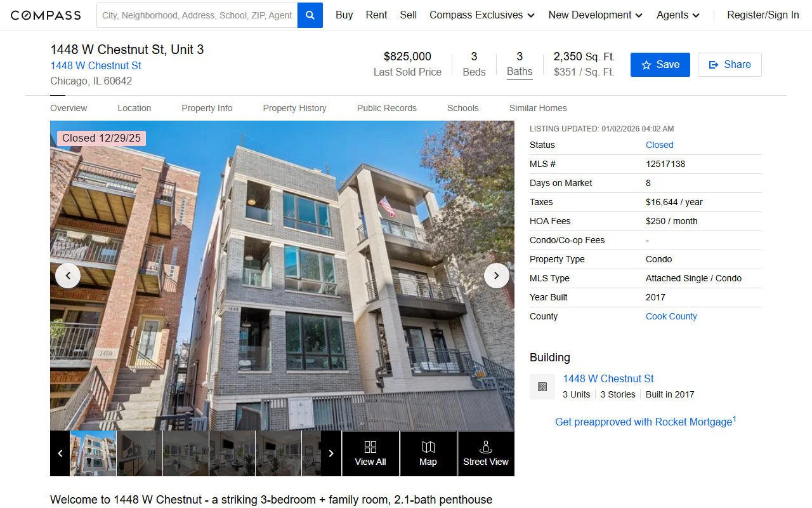
Task: Select the third photo thumbnail
Action: click(186, 453)
